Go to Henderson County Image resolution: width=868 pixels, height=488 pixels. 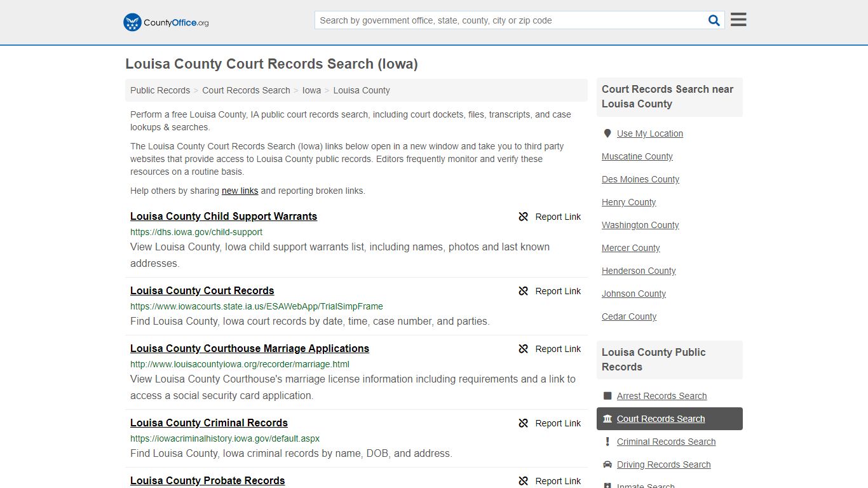(x=639, y=271)
